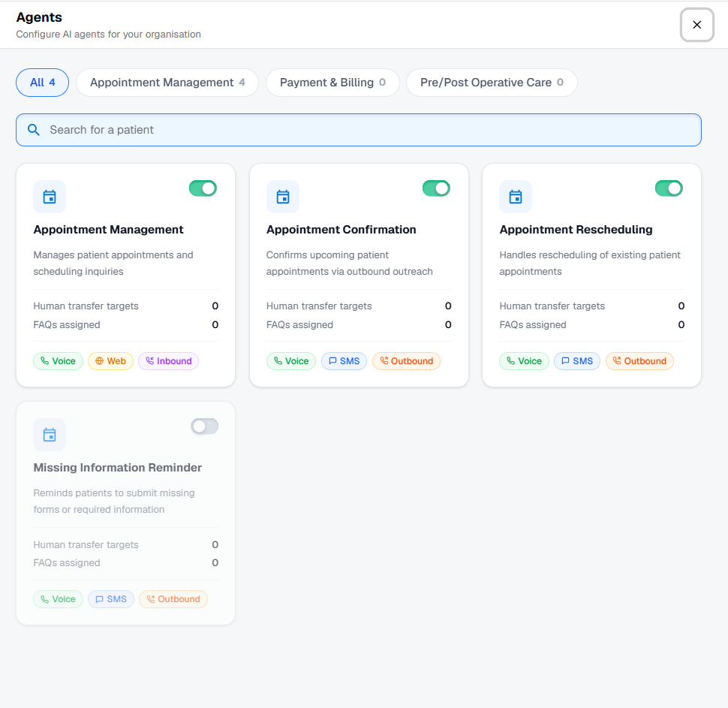The height and width of the screenshot is (708, 728).
Task: Click Outbound tag on Appointment Rescheduling card
Action: coord(639,361)
